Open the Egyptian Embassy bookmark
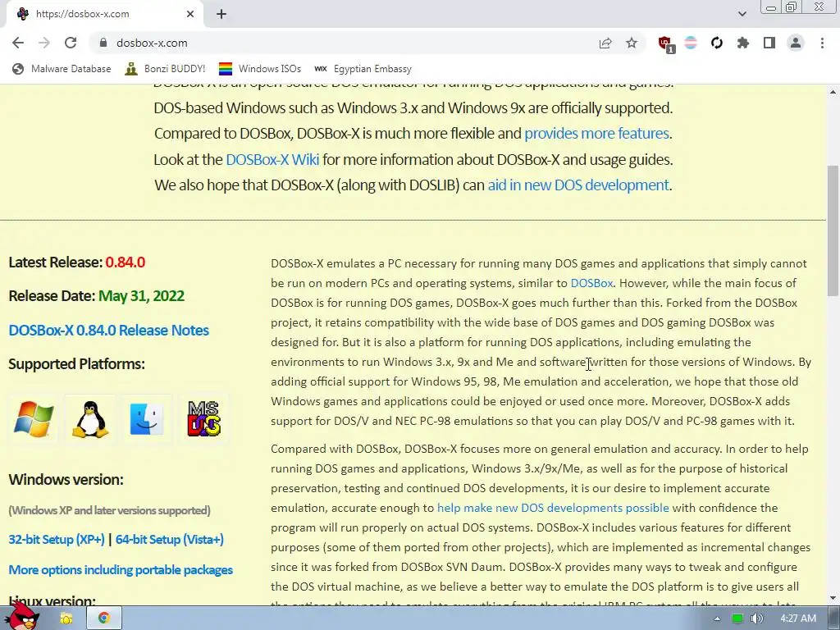Screen dimensions: 840x630 point(363,69)
